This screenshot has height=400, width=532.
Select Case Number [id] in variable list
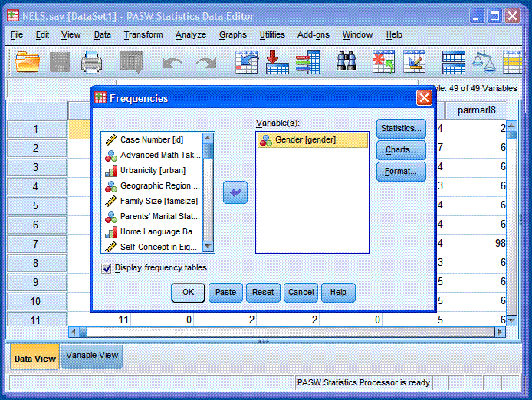click(x=152, y=139)
